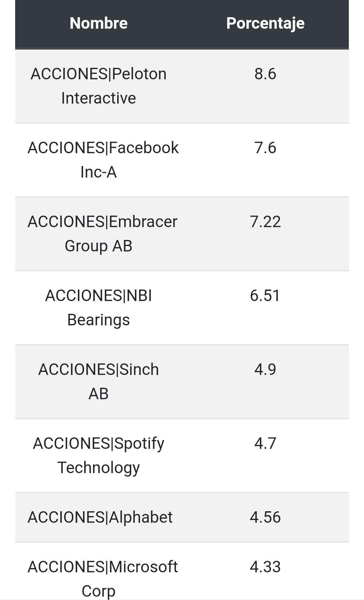Tap the word Interactive under Peloton
Image resolution: width=364 pixels, height=600 pixels.
tap(98, 98)
